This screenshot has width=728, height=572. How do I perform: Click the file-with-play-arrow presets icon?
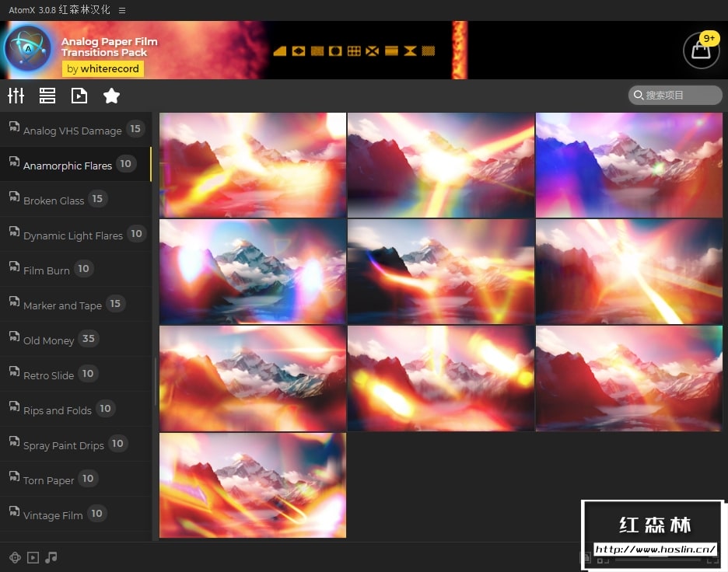79,96
